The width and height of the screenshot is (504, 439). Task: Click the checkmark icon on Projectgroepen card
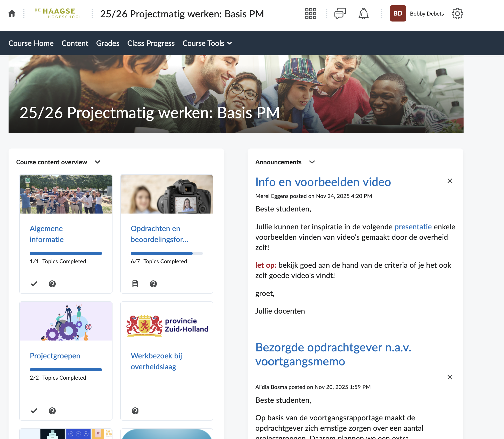[x=34, y=411]
